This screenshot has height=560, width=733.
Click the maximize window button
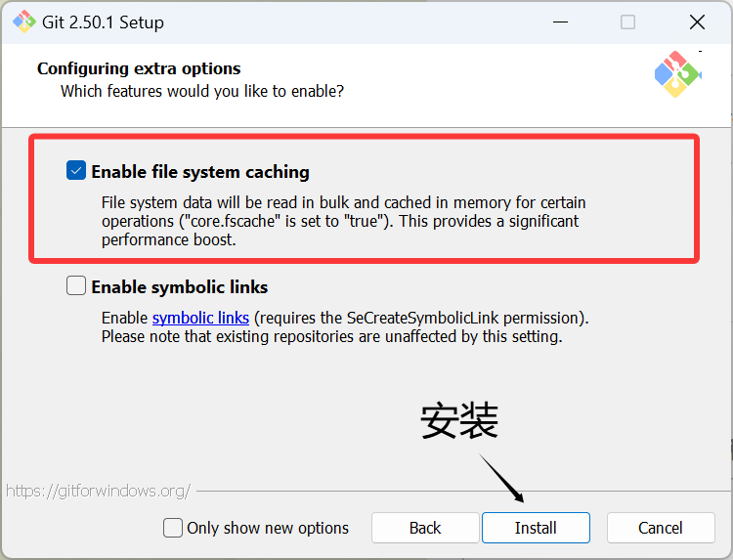(627, 22)
